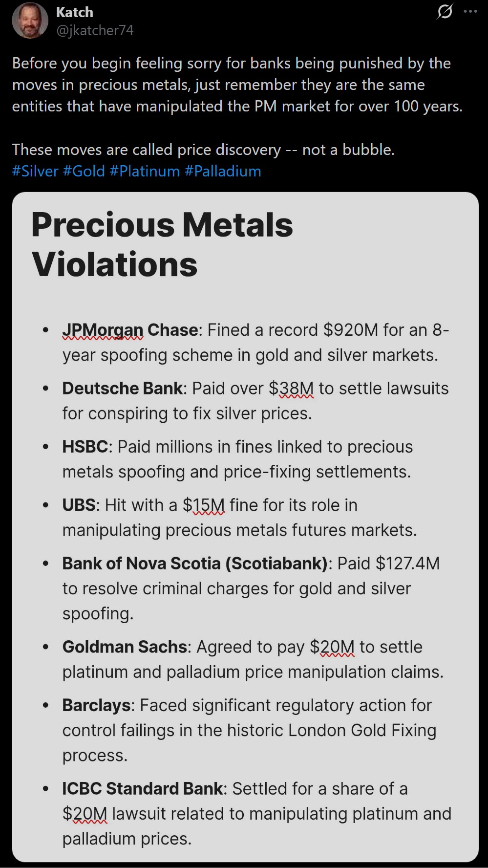Click the Grok explain icon
The height and width of the screenshot is (868, 488).
pyautogui.click(x=445, y=11)
